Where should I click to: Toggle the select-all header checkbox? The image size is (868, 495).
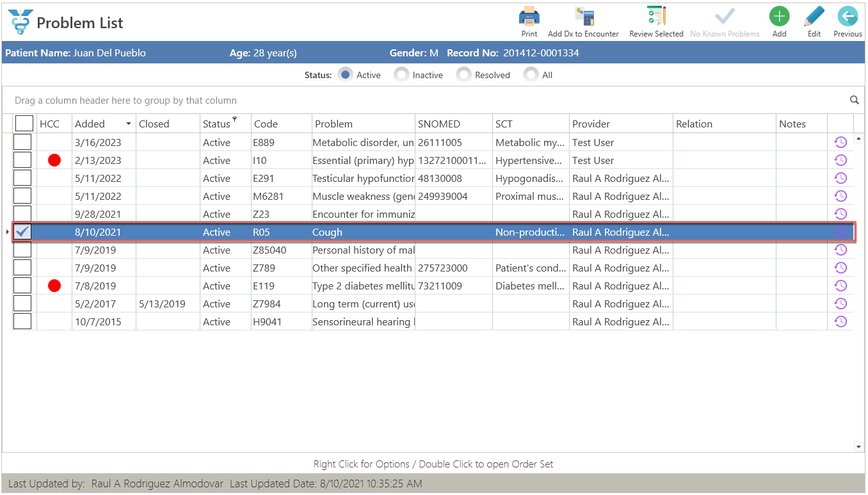click(24, 124)
